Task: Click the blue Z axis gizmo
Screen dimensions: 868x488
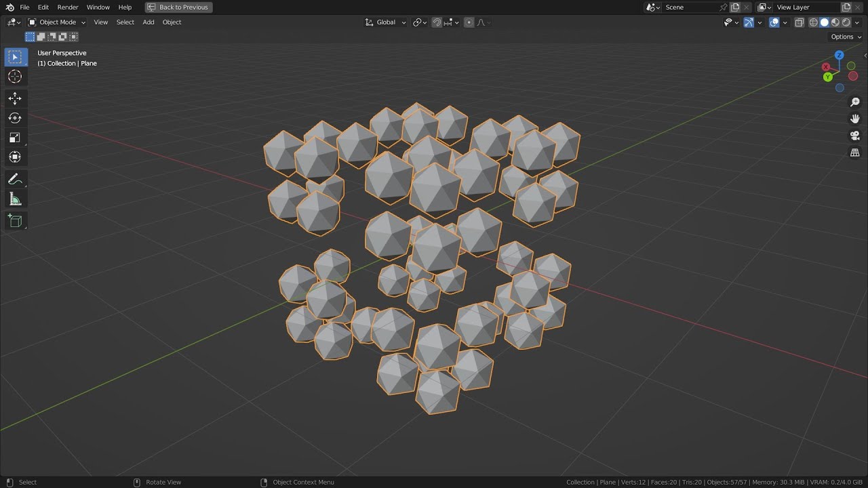Action: click(840, 55)
